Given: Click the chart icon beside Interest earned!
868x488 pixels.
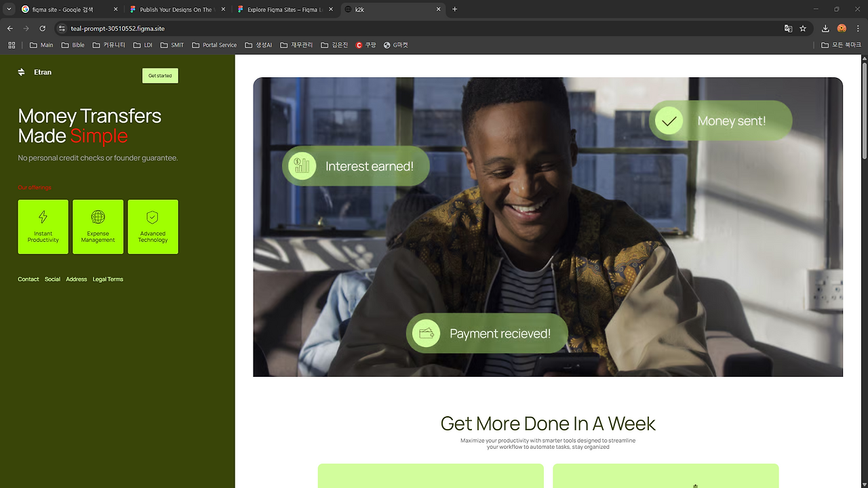Looking at the screenshot, I should click(x=302, y=166).
